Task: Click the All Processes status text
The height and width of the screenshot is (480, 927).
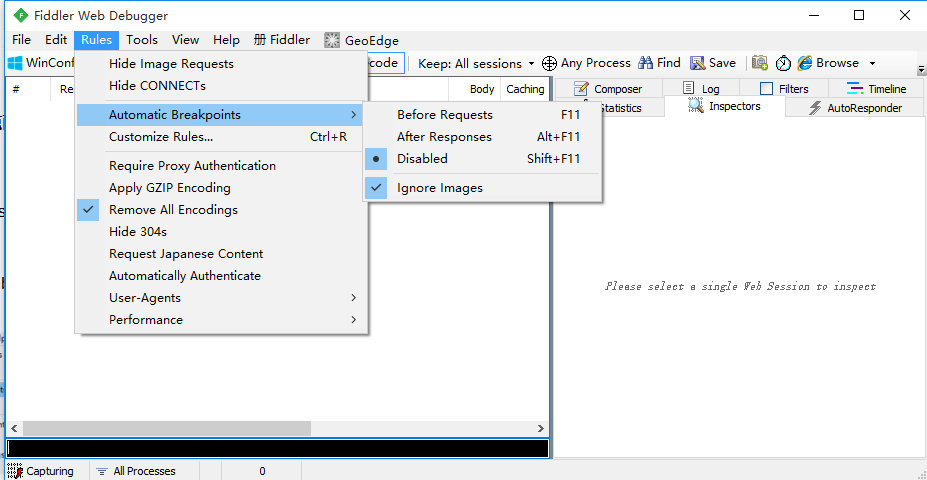Action: [x=144, y=471]
